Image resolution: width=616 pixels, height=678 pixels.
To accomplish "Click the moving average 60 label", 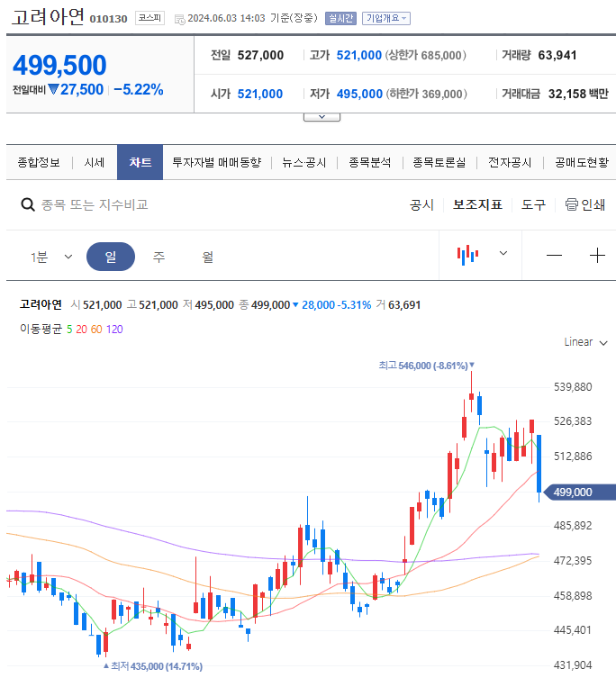I will [x=96, y=330].
